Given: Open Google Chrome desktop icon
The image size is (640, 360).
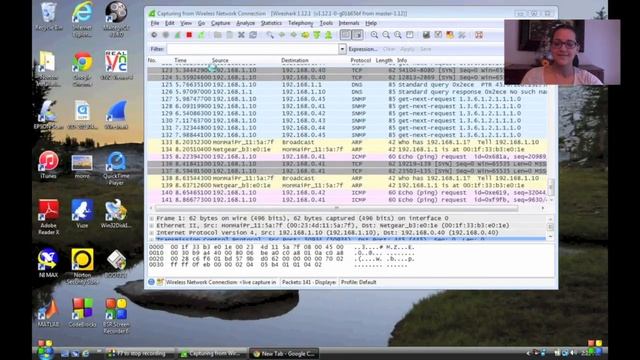Looking at the screenshot, I should [82, 69].
